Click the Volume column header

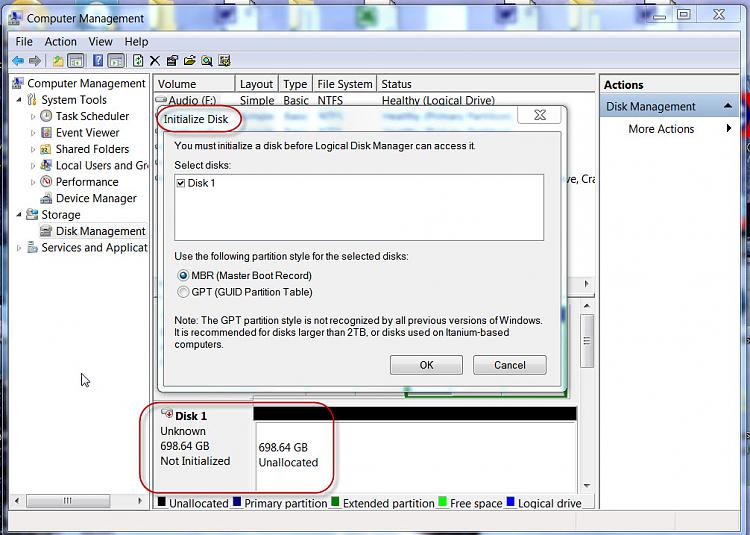pos(194,84)
